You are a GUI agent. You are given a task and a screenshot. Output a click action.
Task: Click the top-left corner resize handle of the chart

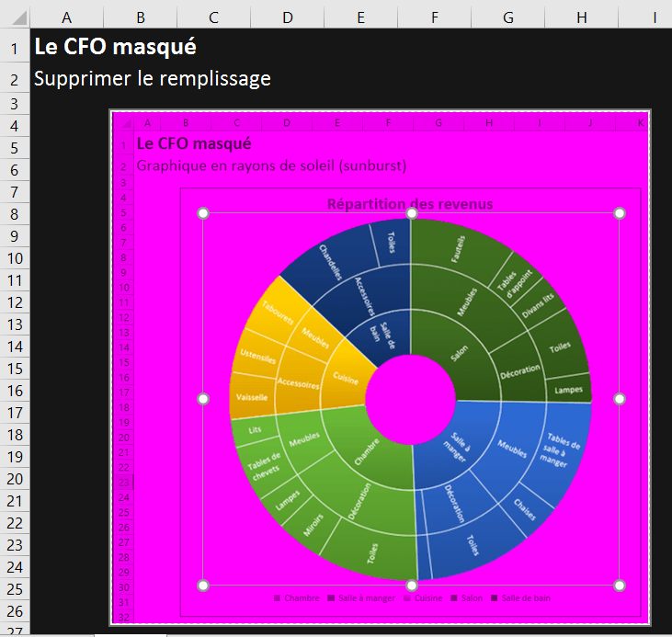click(203, 213)
